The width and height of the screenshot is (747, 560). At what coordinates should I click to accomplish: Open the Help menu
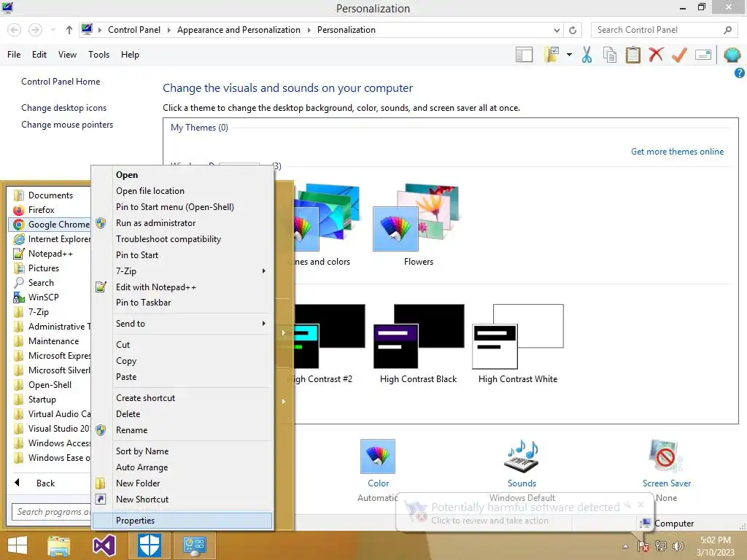click(130, 55)
